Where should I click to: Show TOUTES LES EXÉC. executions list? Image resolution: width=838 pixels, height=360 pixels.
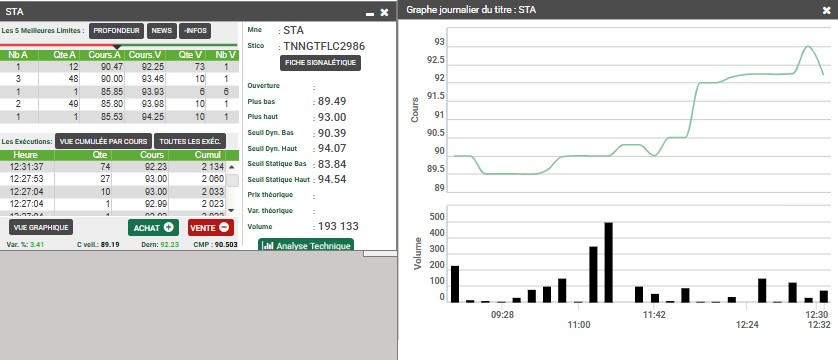click(x=190, y=142)
